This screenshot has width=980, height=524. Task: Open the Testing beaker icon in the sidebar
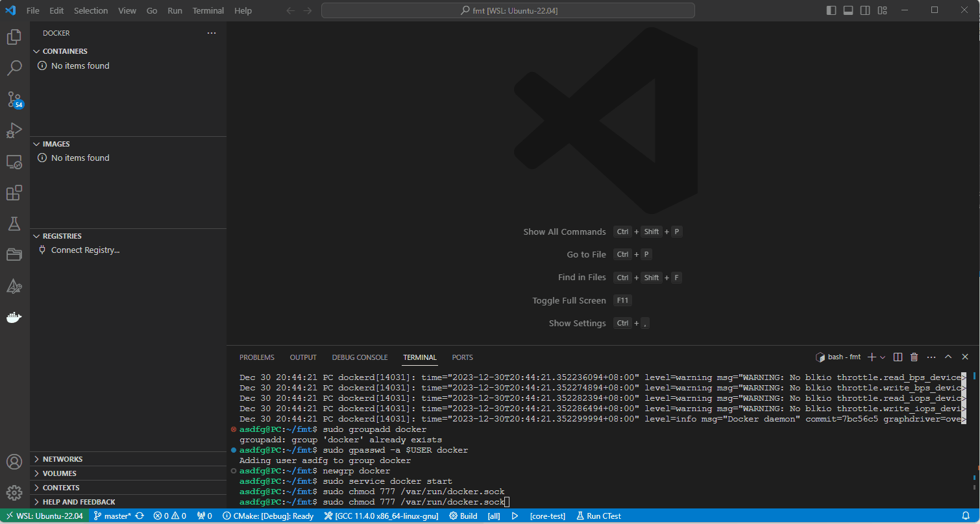(14, 224)
